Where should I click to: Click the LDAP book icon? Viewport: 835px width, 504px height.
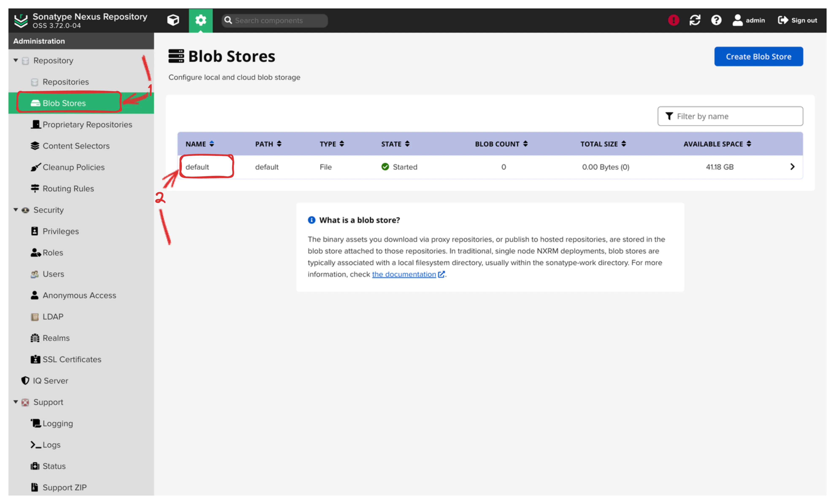tap(35, 317)
